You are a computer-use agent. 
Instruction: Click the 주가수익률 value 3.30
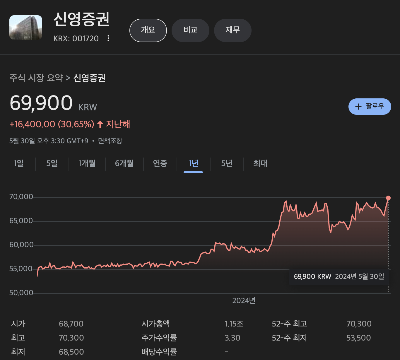pyautogui.click(x=232, y=338)
